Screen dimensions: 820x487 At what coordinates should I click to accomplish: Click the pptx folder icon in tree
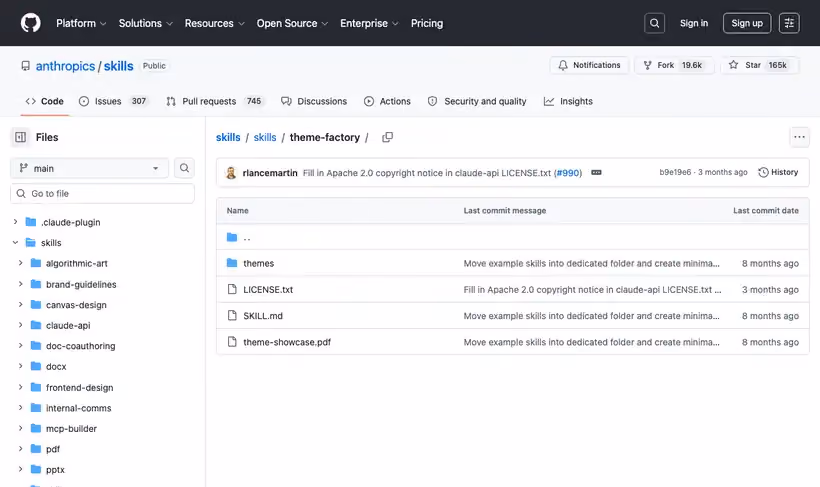click(36, 469)
